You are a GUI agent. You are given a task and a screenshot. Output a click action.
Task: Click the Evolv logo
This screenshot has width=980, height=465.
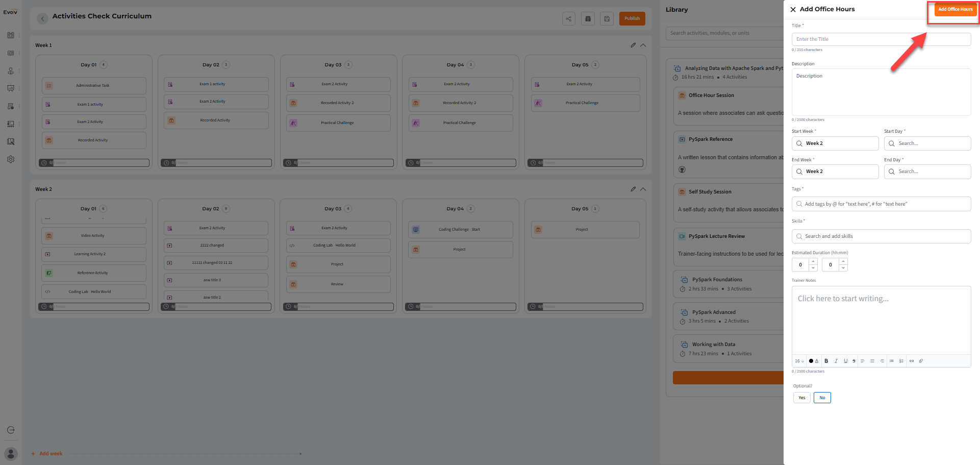pyautogui.click(x=10, y=12)
